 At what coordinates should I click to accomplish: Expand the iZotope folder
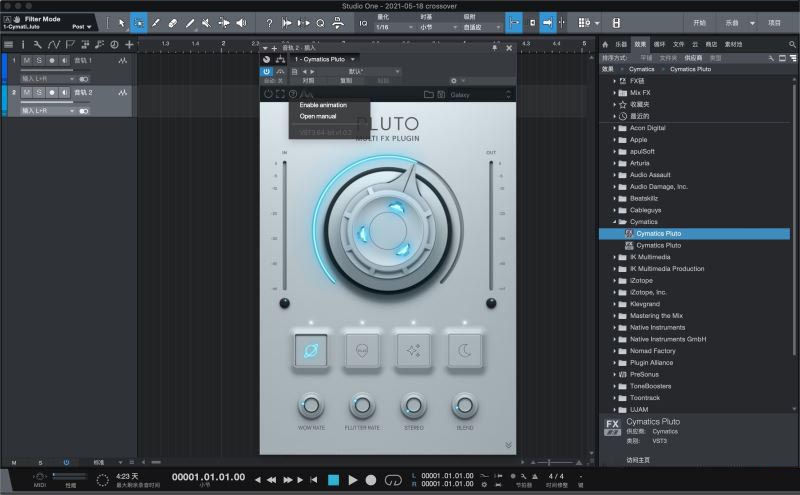pos(615,281)
